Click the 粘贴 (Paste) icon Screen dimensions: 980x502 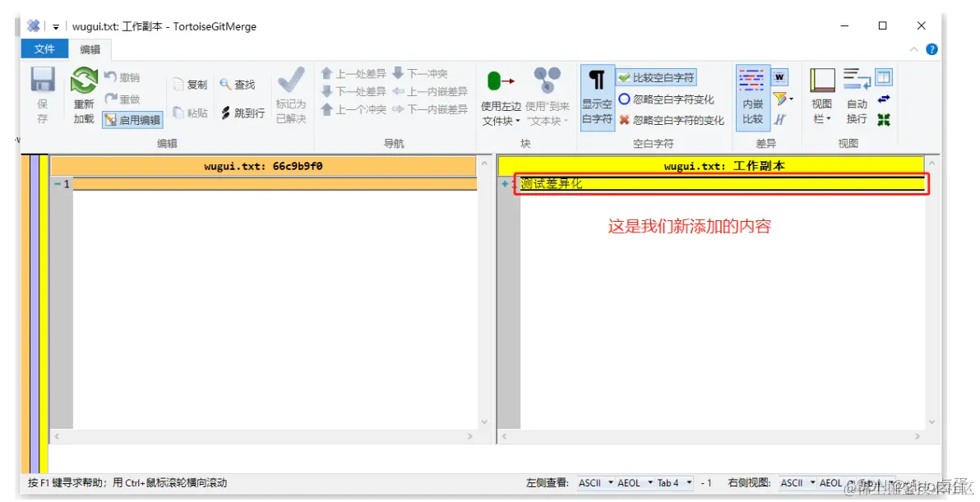[191, 113]
